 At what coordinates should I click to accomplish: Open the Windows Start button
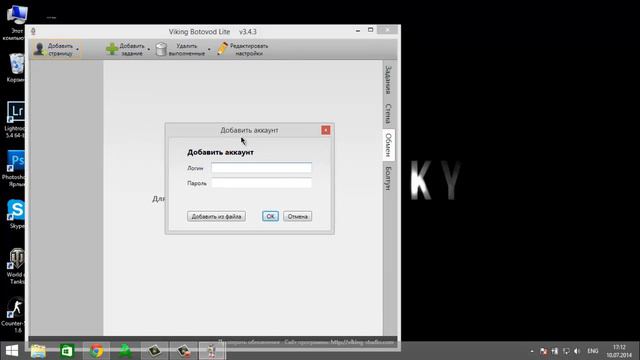click(12, 351)
